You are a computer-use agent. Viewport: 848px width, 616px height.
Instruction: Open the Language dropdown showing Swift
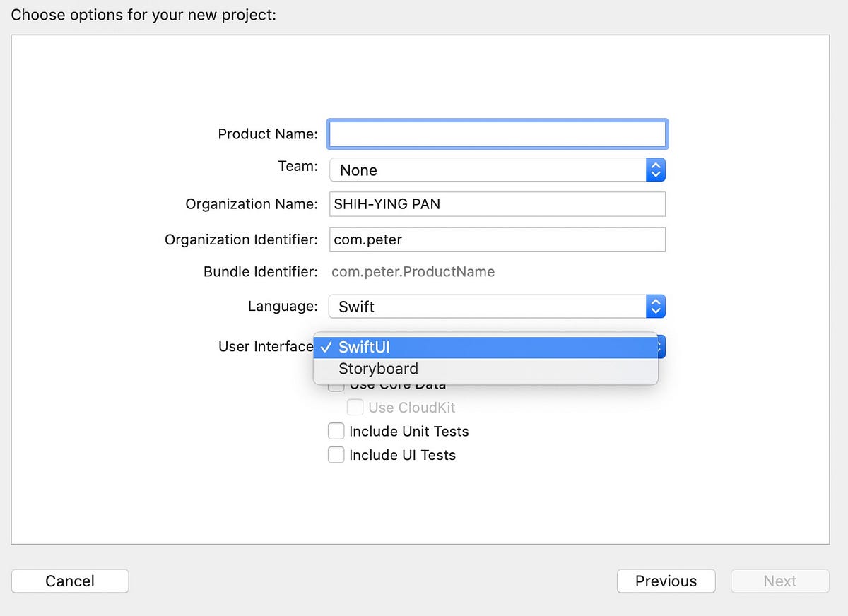pos(495,306)
